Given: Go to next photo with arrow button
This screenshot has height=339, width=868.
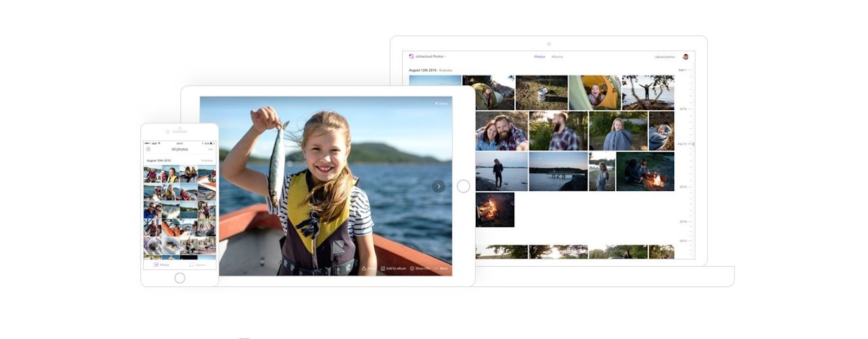Looking at the screenshot, I should pyautogui.click(x=438, y=186).
